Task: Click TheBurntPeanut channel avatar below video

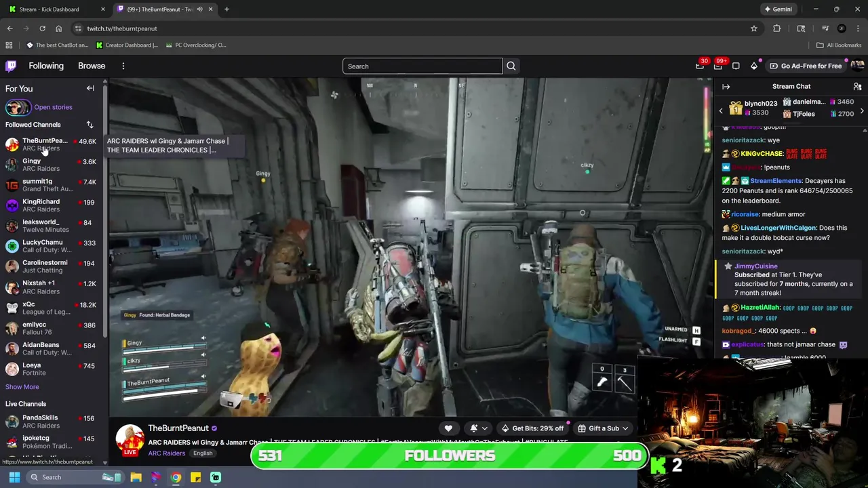Action: point(130,439)
